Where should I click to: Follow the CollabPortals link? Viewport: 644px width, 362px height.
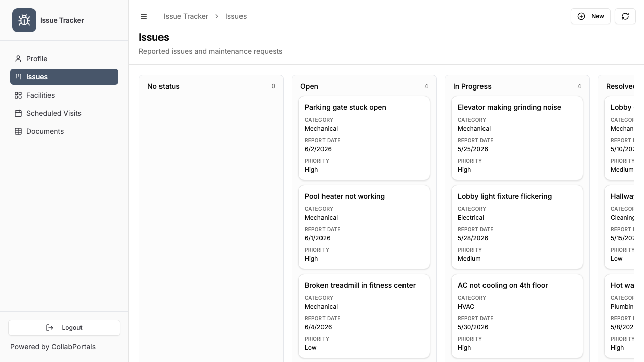(x=73, y=347)
